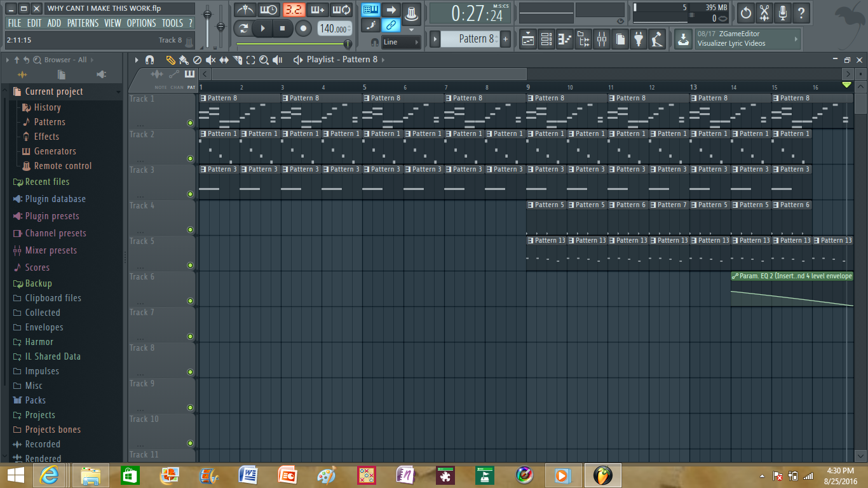Open the question mark help icon
Screen dimensions: 868x488
(x=801, y=12)
